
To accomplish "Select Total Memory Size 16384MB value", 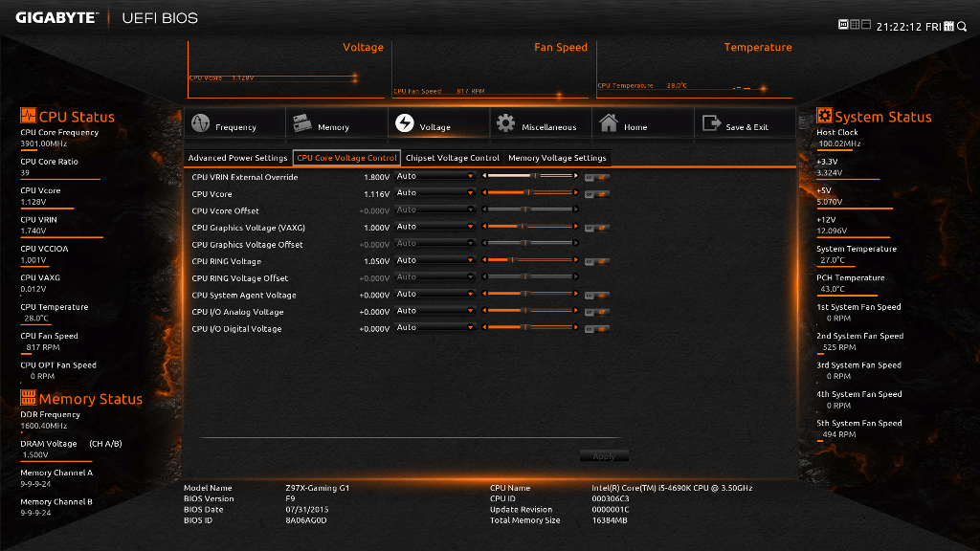I will point(610,520).
